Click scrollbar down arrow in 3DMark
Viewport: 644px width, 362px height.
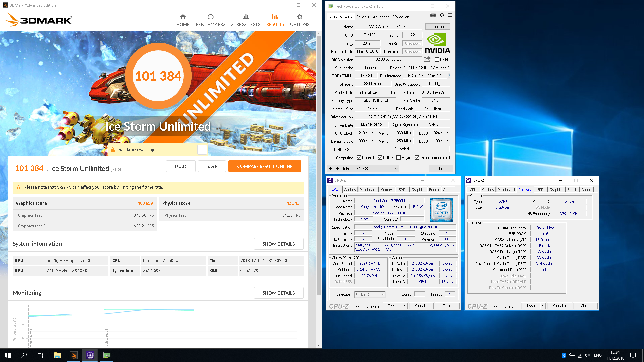(x=319, y=345)
